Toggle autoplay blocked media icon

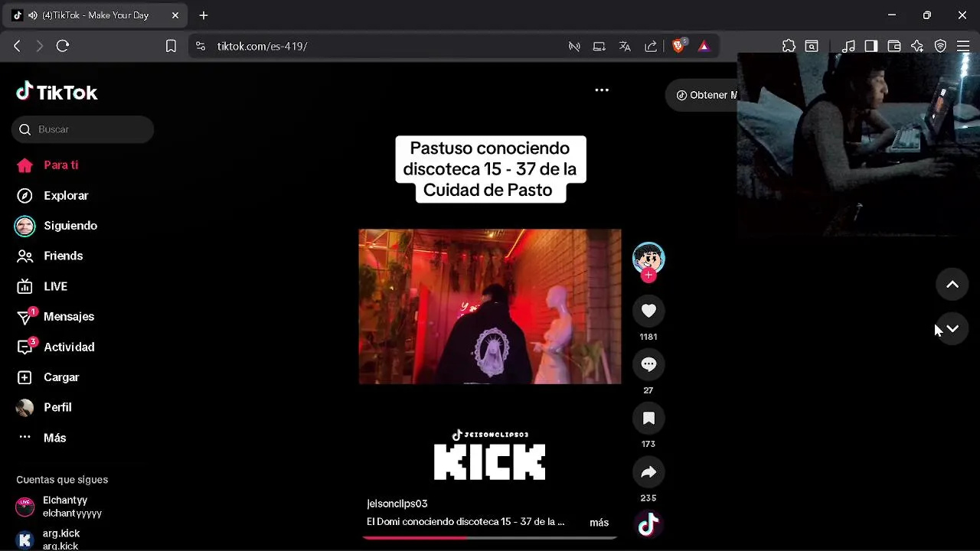click(x=574, y=46)
